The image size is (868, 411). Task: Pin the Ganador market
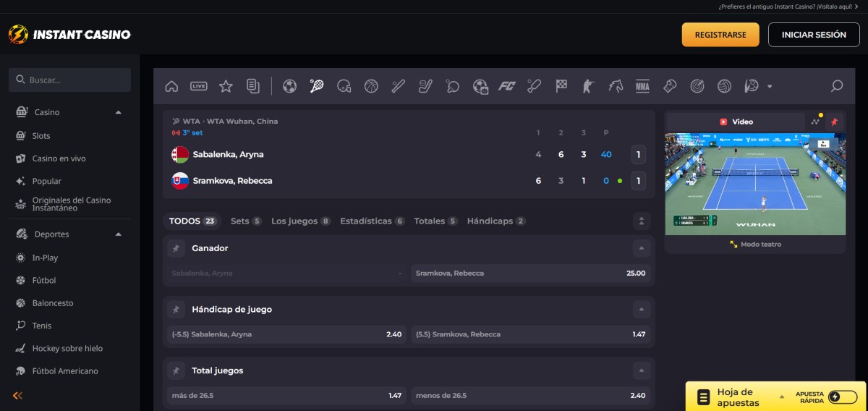[176, 248]
